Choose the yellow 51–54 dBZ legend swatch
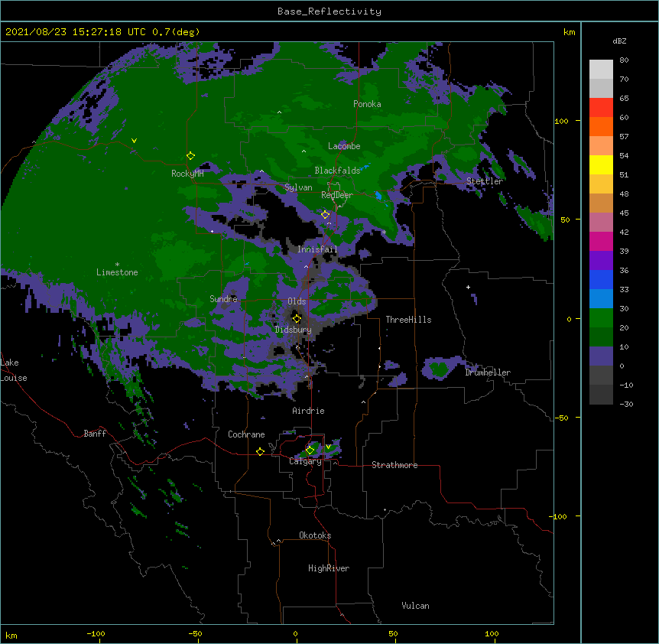This screenshot has height=644, width=659. (x=601, y=164)
